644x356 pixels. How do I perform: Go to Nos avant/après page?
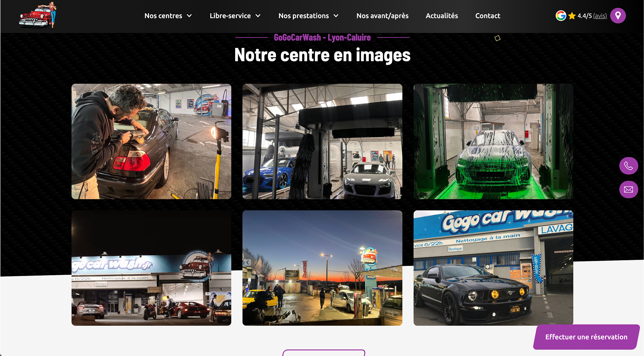point(382,16)
